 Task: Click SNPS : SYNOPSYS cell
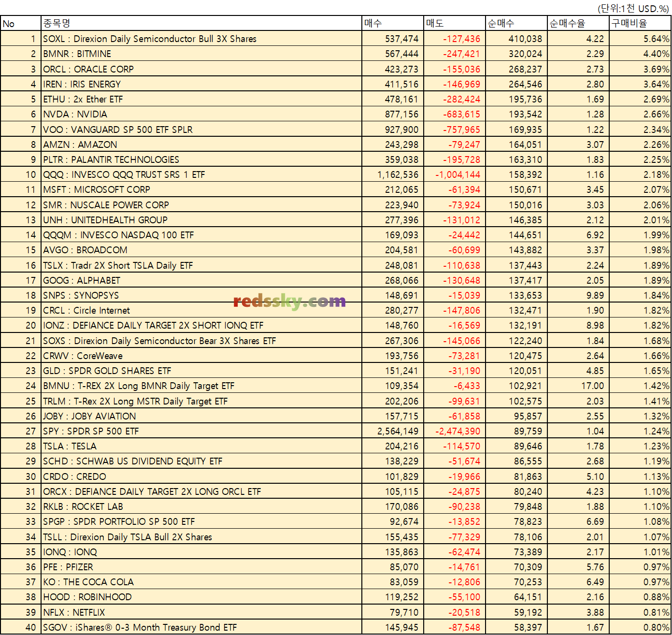[201, 295]
